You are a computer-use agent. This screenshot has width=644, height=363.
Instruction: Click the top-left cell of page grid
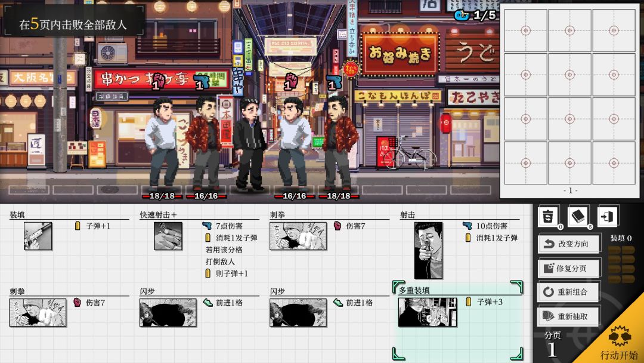526,30
